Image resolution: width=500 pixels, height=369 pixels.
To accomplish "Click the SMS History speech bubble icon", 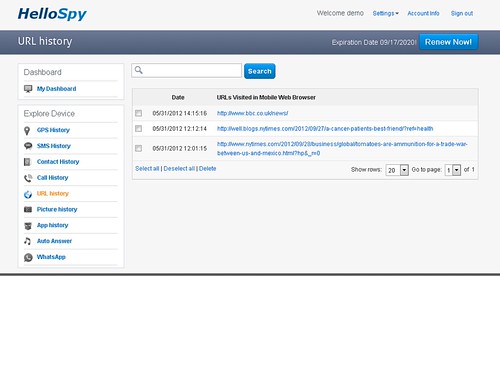I will (x=28, y=146).
